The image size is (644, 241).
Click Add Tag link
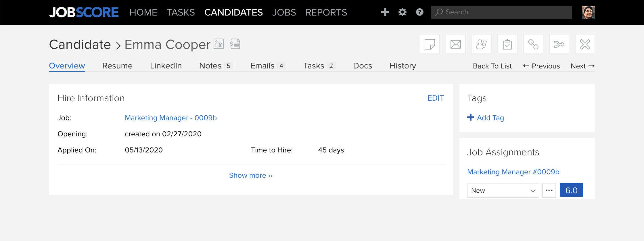coord(486,118)
